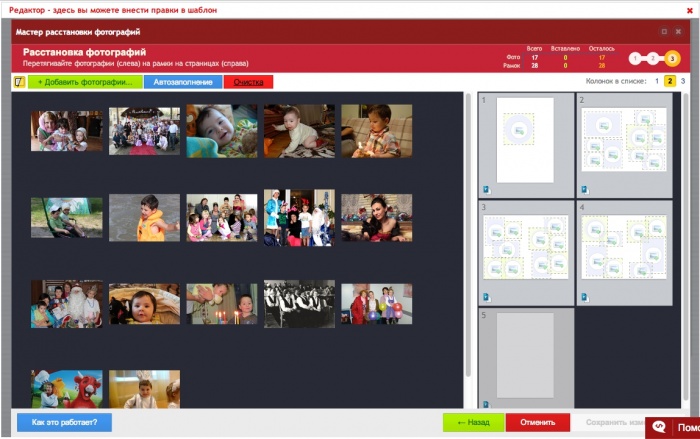Close the photo arrangement wizard dialog

click(x=678, y=31)
